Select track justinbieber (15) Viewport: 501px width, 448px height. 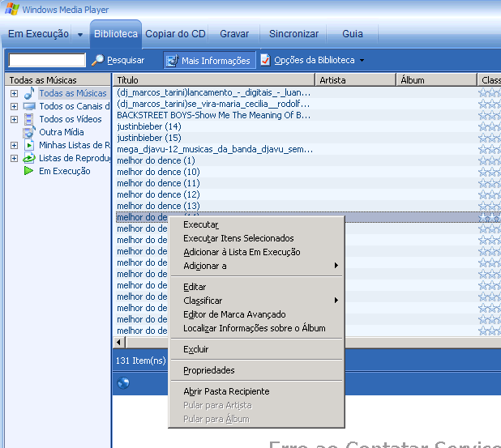pyautogui.click(x=149, y=138)
